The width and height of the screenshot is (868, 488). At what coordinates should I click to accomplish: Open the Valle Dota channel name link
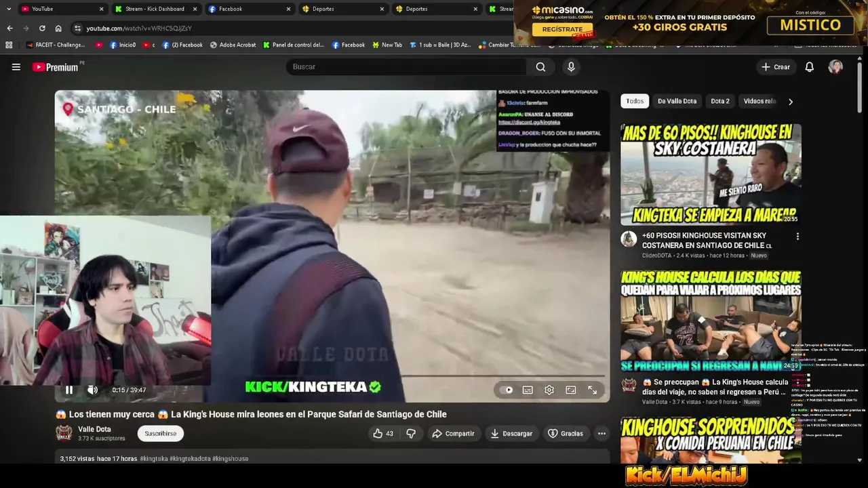(x=94, y=429)
